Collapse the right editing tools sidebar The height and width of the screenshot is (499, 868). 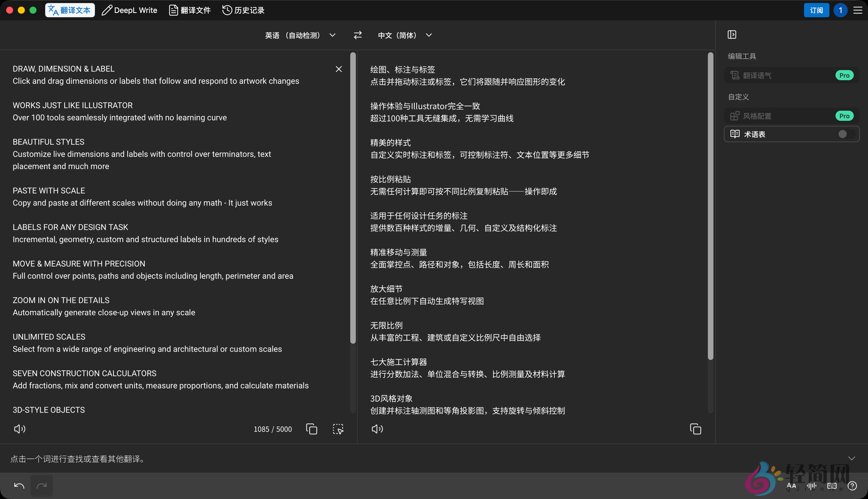pyautogui.click(x=733, y=34)
